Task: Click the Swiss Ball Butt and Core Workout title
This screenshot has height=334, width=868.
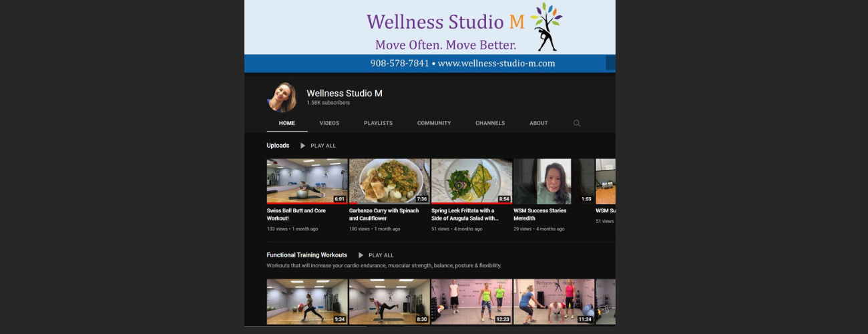Action: (296, 214)
